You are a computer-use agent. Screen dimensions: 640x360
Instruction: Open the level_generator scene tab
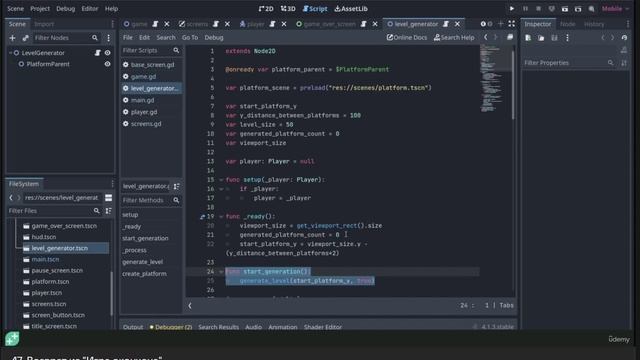click(x=415, y=24)
